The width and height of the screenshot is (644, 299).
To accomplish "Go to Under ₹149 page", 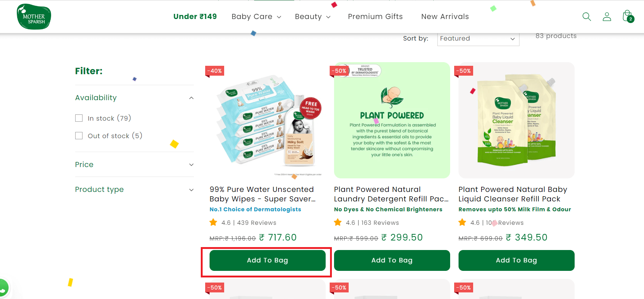I will coord(195,17).
